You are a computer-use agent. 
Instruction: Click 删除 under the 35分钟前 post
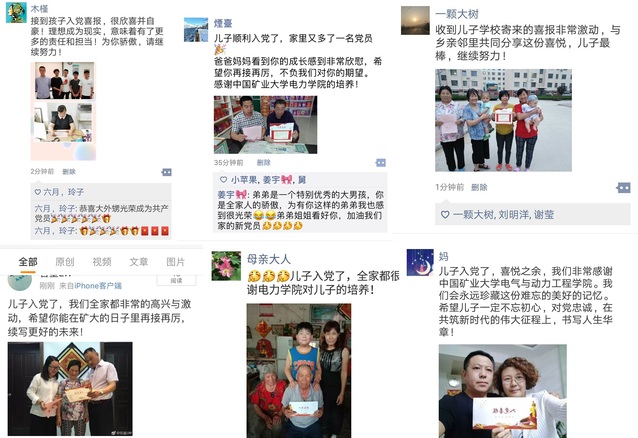(x=264, y=163)
